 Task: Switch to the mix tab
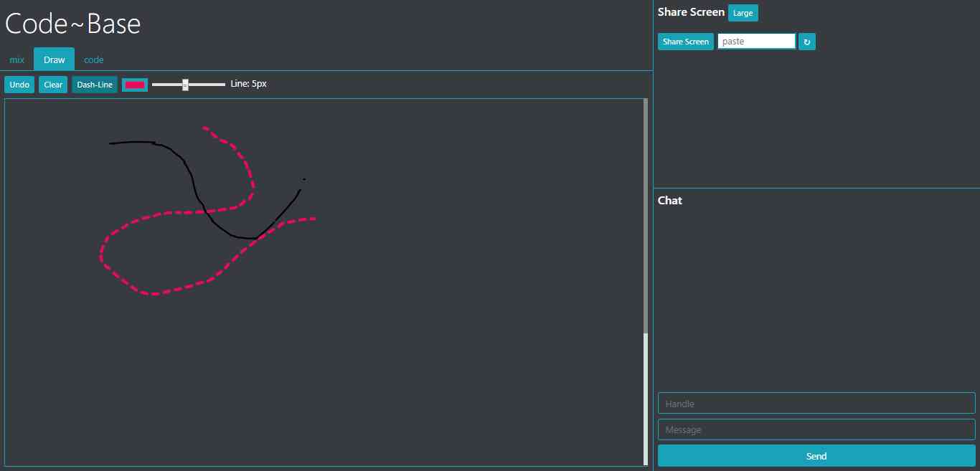click(17, 60)
